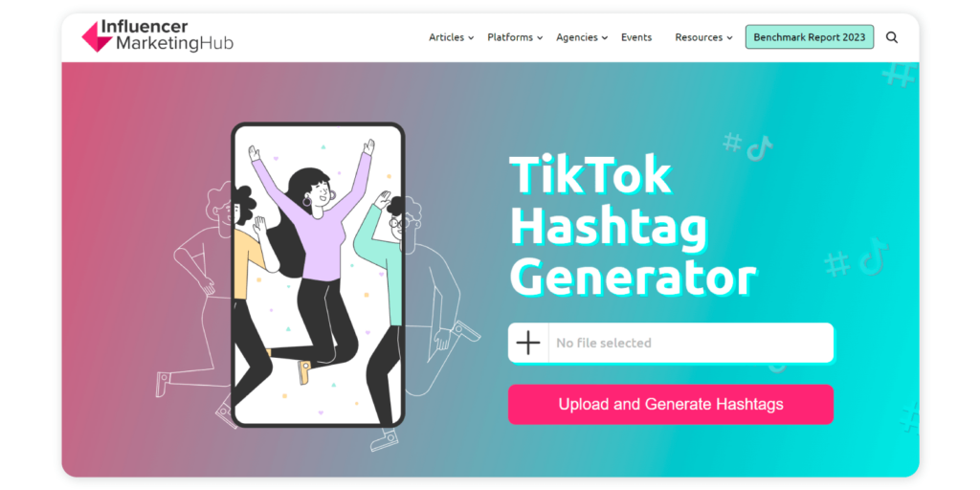The image size is (980, 490).
Task: Open the search magnifier icon
Action: pyautogui.click(x=892, y=37)
